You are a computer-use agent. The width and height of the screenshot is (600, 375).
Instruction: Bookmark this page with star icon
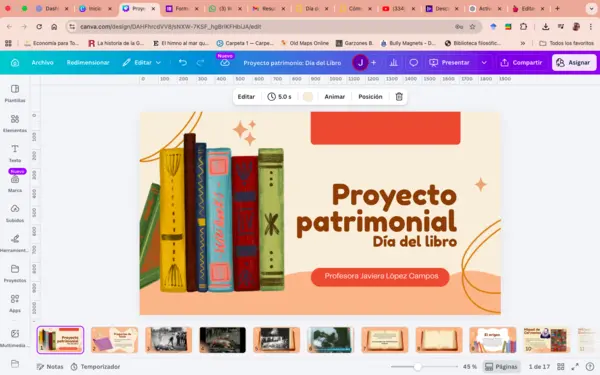(x=473, y=26)
